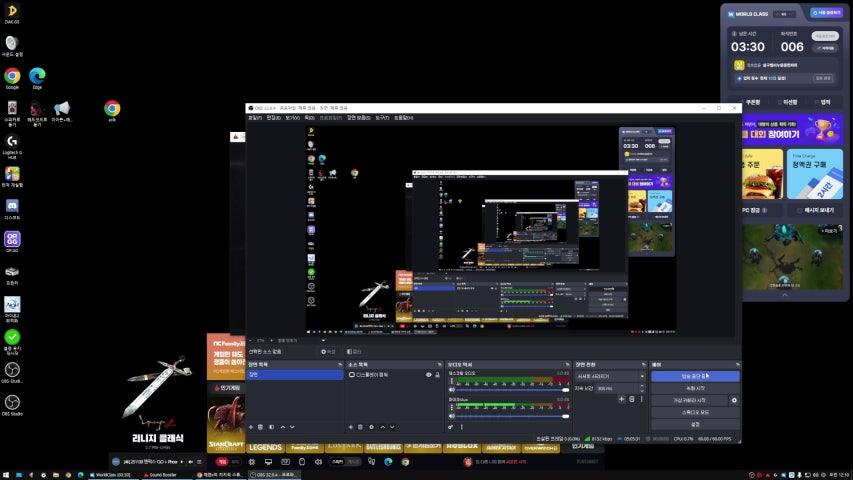Toggle the red game mode pill in launcher

pyautogui.click(x=222, y=462)
